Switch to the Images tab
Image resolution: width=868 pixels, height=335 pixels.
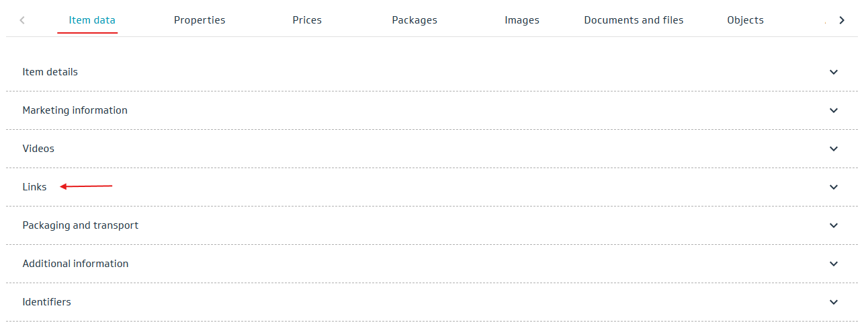(x=522, y=20)
